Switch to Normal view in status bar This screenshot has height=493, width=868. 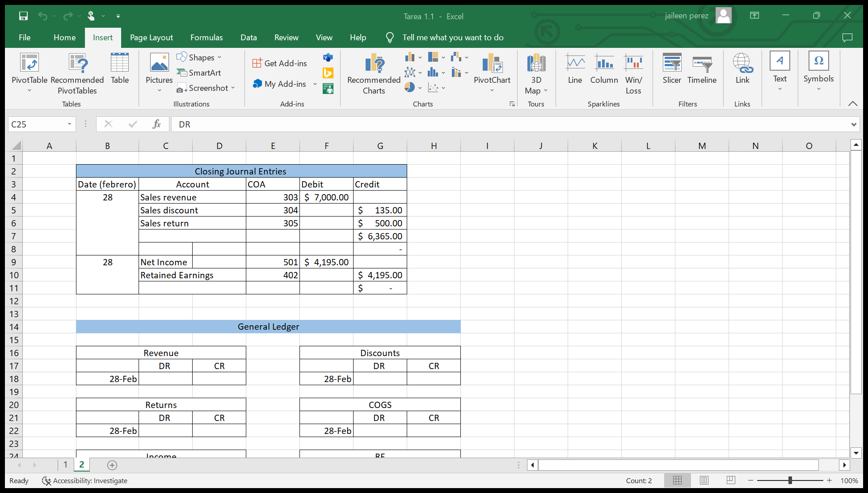click(677, 480)
